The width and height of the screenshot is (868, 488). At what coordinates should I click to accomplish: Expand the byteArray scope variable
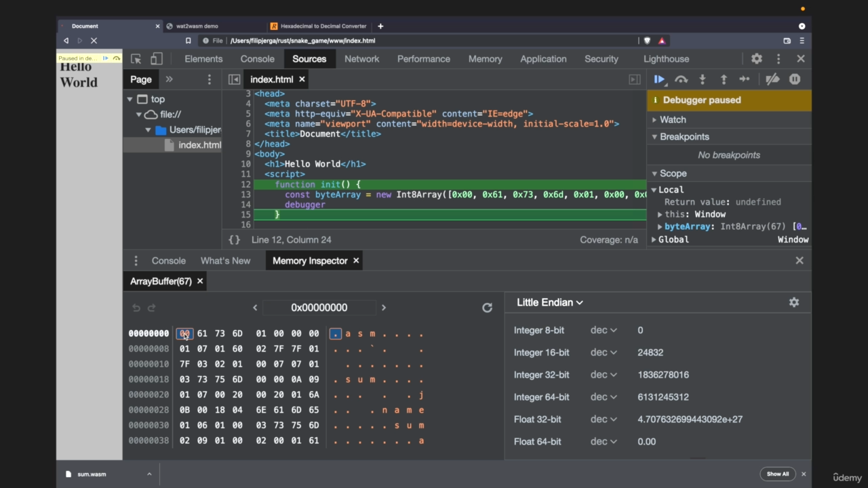[660, 227]
